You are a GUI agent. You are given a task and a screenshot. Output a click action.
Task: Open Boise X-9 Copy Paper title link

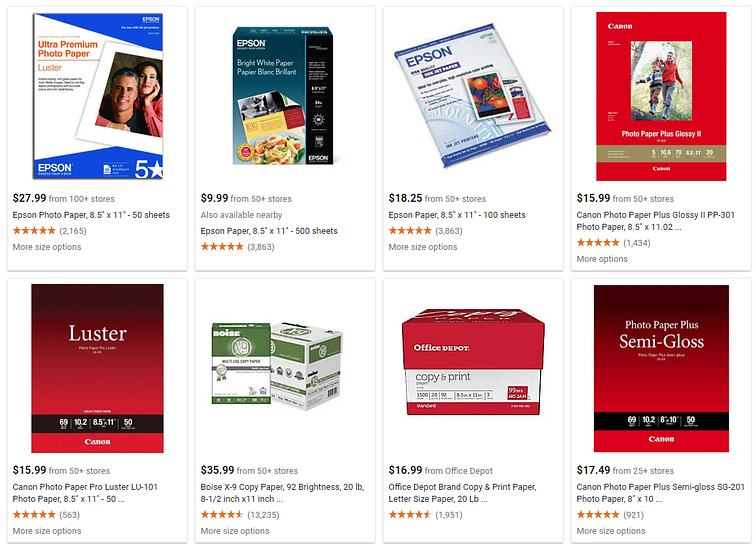pyautogui.click(x=283, y=493)
